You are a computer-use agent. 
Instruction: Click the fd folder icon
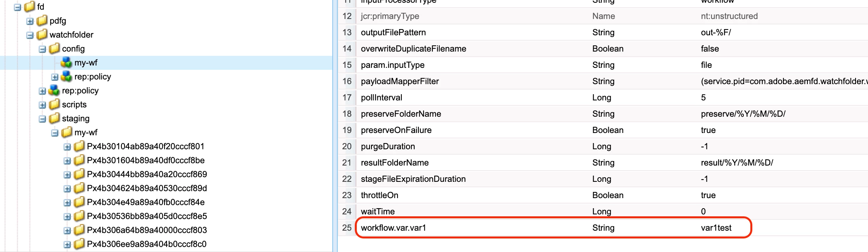(x=30, y=7)
